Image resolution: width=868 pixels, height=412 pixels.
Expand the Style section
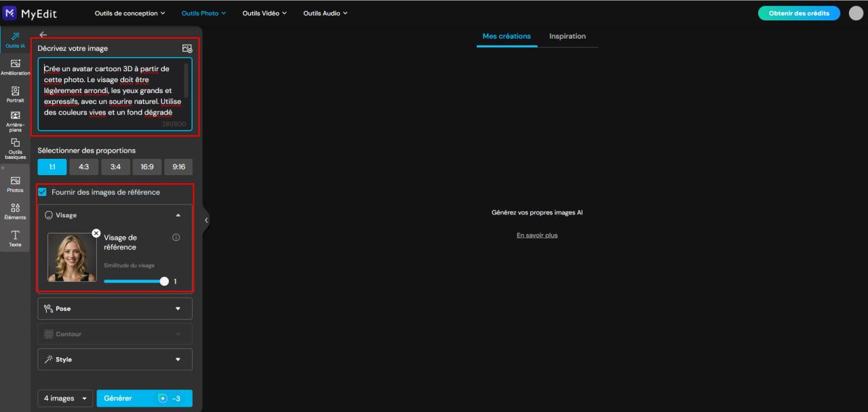point(115,359)
